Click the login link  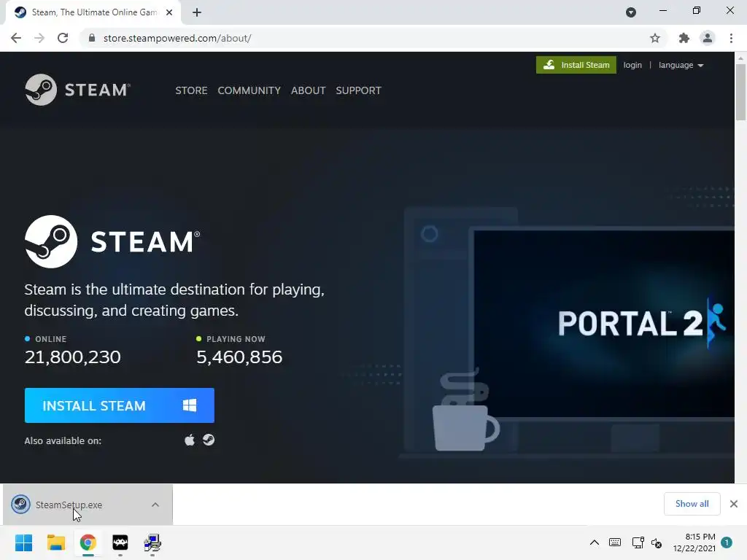632,65
